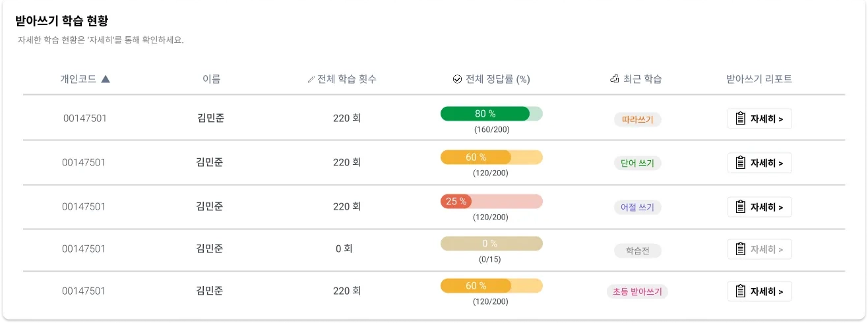Click the 0 % accuracy bar

click(491, 243)
